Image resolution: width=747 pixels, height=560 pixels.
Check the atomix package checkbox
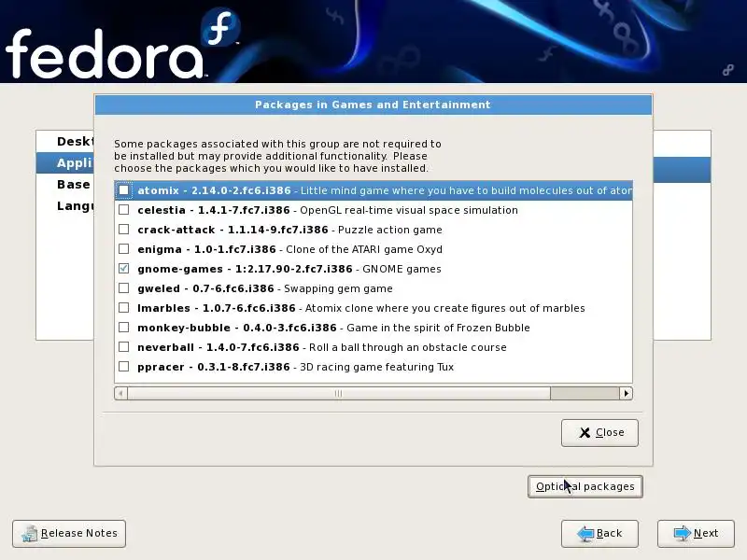pos(124,190)
